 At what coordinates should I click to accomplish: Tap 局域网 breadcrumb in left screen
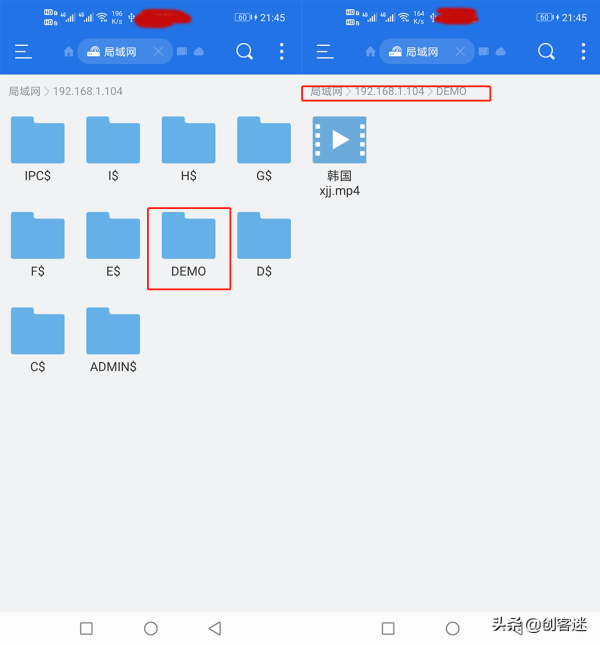point(24,91)
